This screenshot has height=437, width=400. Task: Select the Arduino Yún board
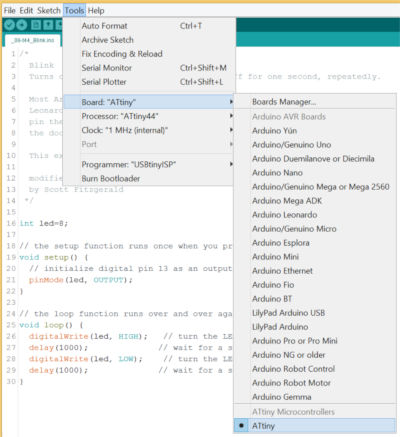pos(315,131)
